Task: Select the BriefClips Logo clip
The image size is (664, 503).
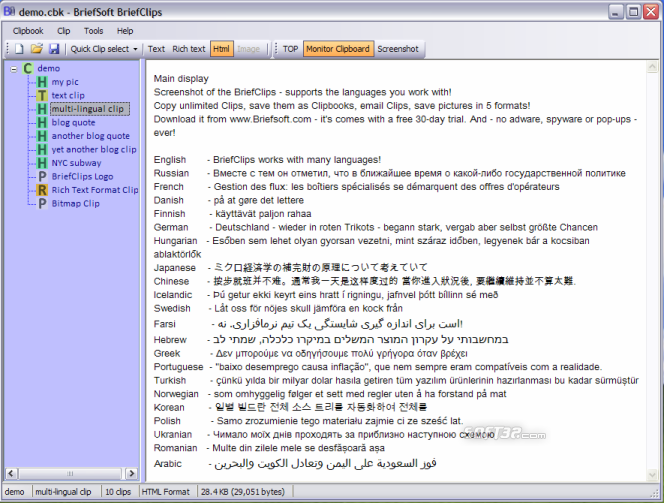Action: click(83, 177)
